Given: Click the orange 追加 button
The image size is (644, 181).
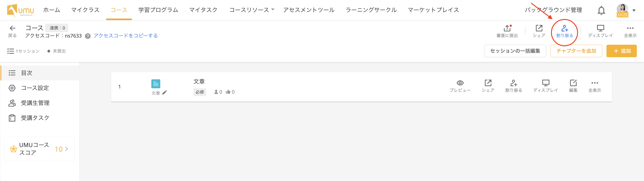Looking at the screenshot, I should click(x=621, y=51).
